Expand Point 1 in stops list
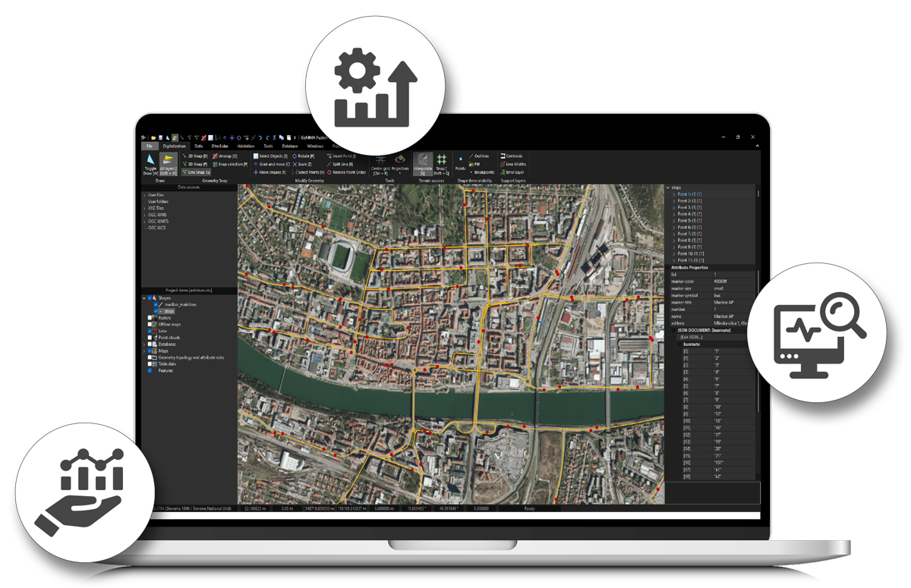 [x=673, y=194]
